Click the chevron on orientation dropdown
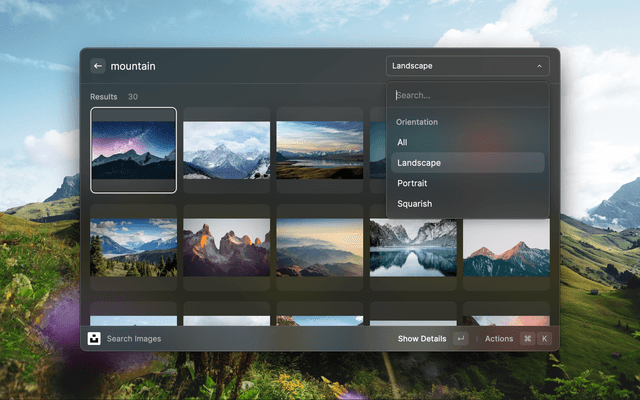 [539, 66]
